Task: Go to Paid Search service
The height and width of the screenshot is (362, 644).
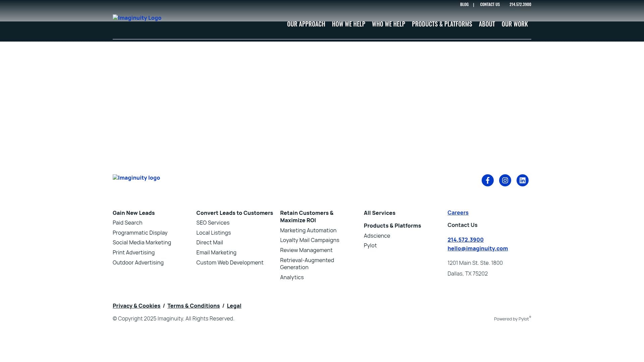Action: [x=127, y=223]
